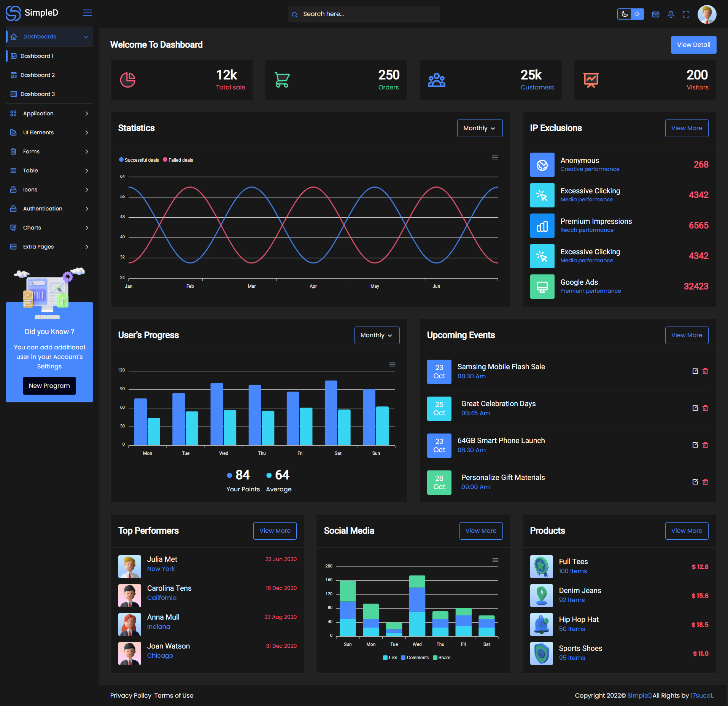The height and width of the screenshot is (706, 728).
Task: Open the Social Media chart menu icon
Action: point(495,560)
